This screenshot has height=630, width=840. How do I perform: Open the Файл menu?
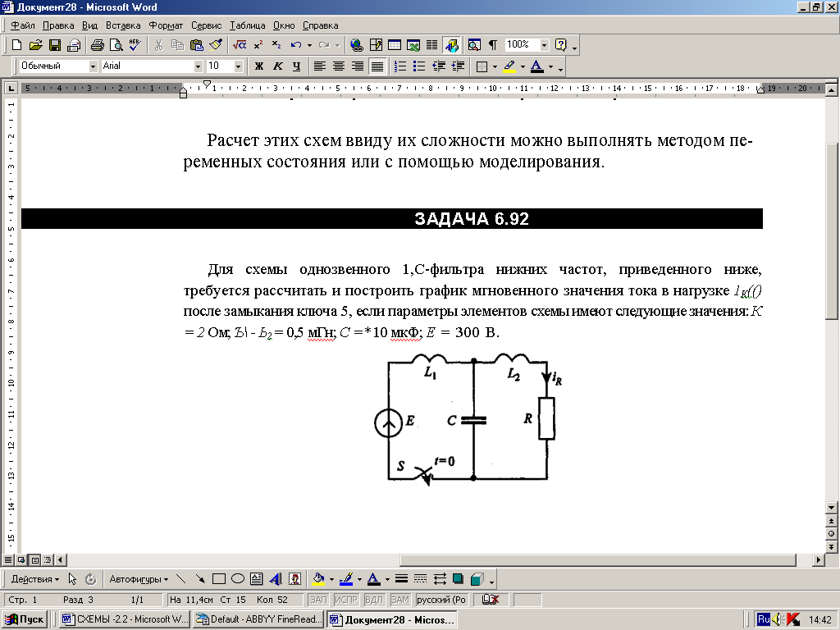pos(22,25)
